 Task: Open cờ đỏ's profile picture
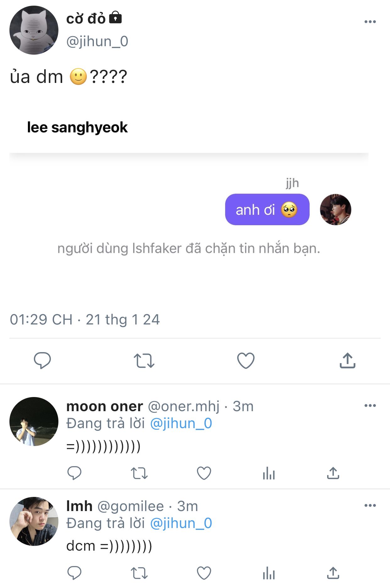(34, 30)
